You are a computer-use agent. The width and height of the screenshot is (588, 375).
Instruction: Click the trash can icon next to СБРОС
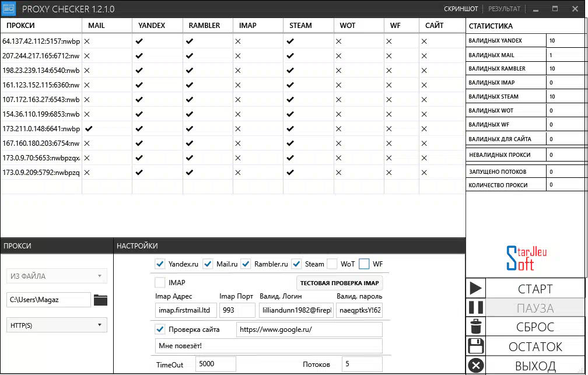[476, 326]
